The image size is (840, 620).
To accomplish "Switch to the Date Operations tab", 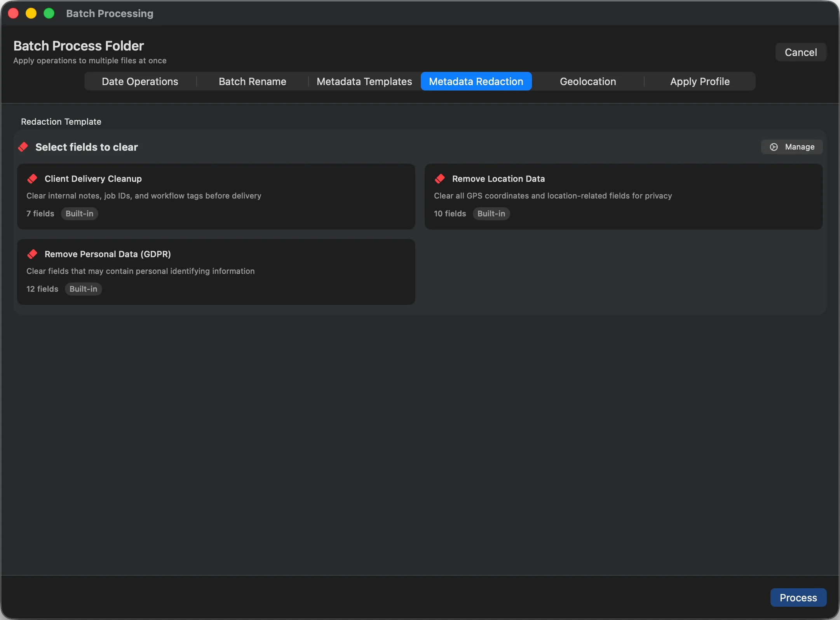I will tap(140, 82).
